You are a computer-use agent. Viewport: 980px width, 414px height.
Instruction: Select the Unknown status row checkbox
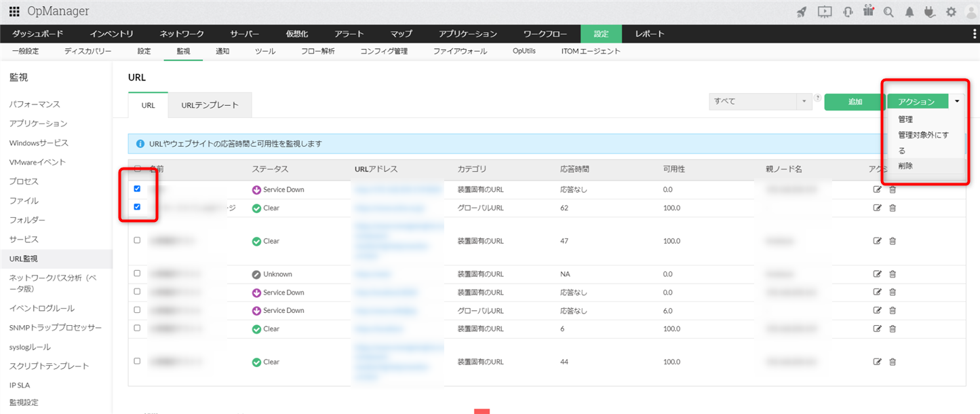(137, 274)
